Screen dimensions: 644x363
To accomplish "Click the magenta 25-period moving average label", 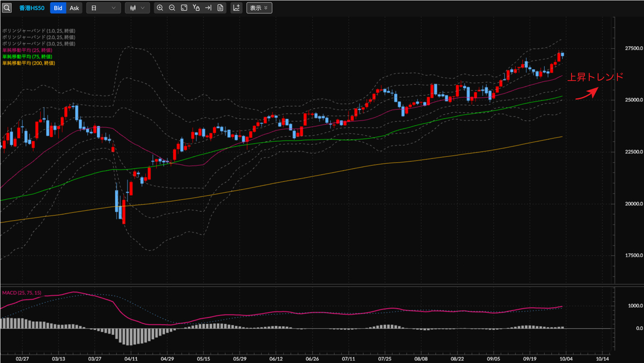I will coord(27,50).
